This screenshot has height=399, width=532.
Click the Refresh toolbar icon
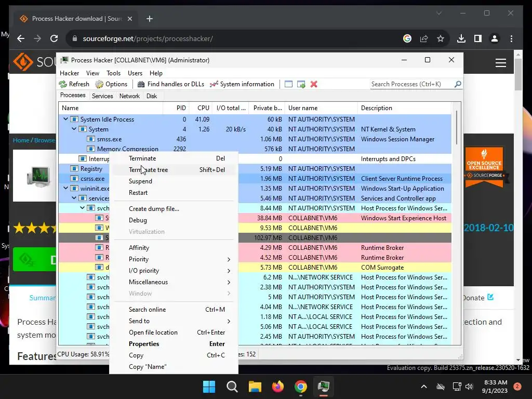coord(63,84)
